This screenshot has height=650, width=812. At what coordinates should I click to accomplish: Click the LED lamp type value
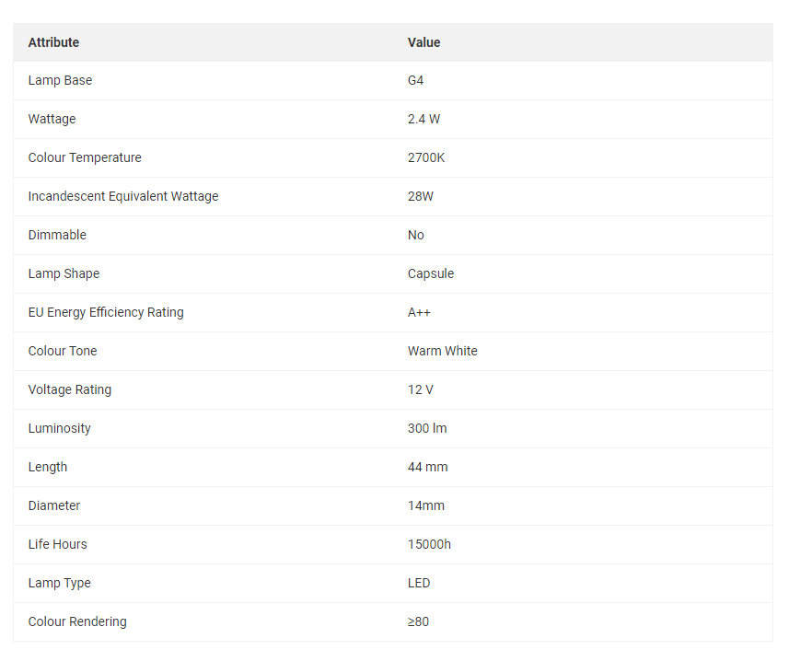click(419, 583)
